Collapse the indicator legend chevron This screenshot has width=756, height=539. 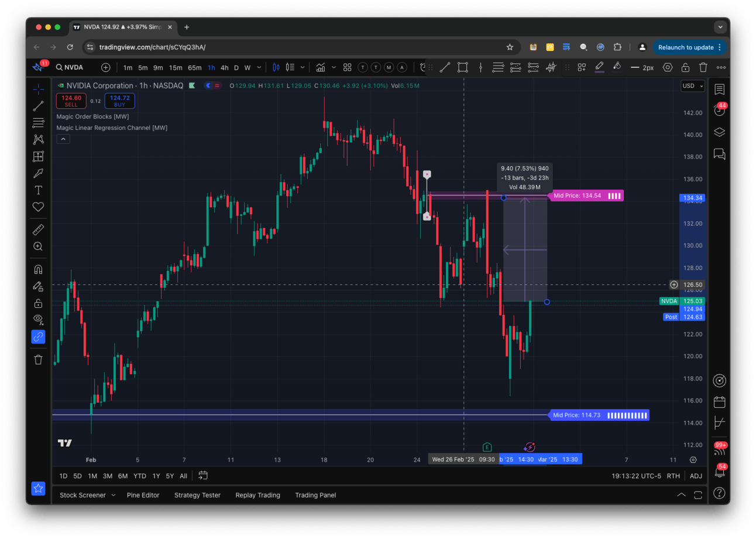(63, 139)
